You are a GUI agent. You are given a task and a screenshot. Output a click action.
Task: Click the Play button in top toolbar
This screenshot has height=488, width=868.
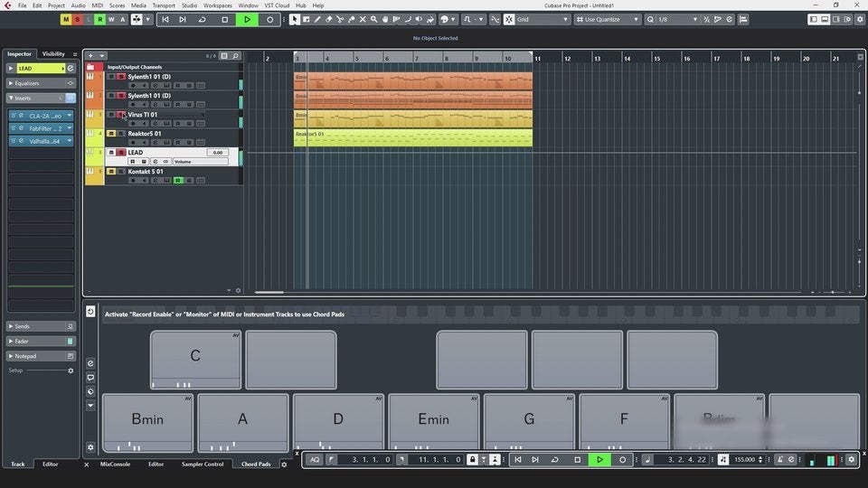(x=247, y=19)
